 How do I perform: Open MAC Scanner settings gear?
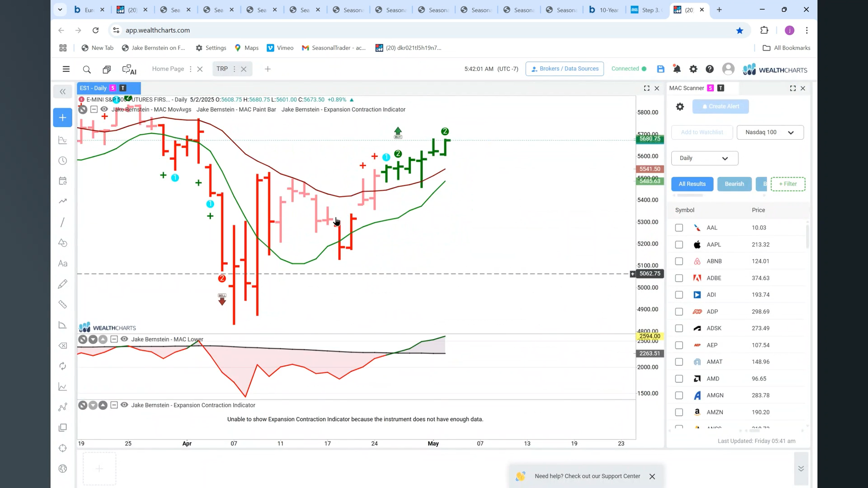pyautogui.click(x=680, y=107)
